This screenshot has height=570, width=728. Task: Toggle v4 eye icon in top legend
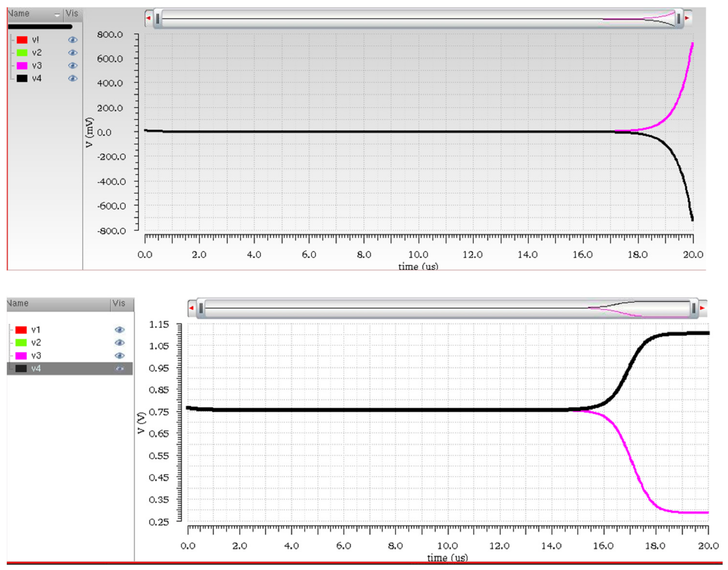(x=73, y=79)
